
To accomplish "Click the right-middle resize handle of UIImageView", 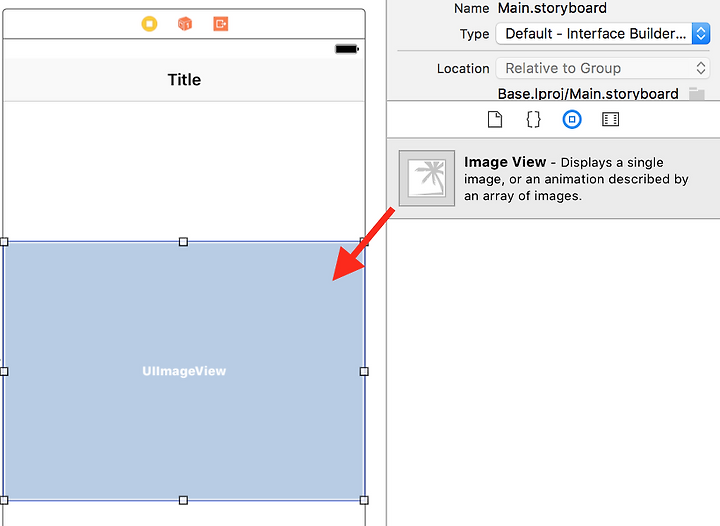I will point(364,371).
